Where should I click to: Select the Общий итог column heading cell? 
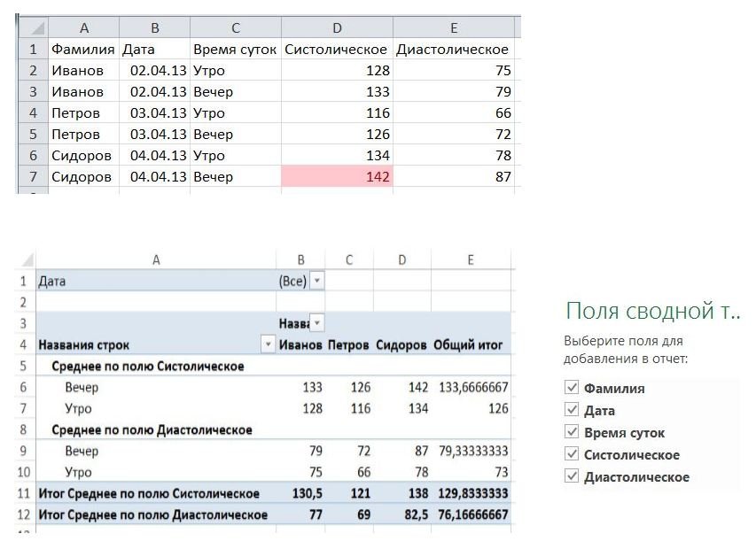(471, 344)
